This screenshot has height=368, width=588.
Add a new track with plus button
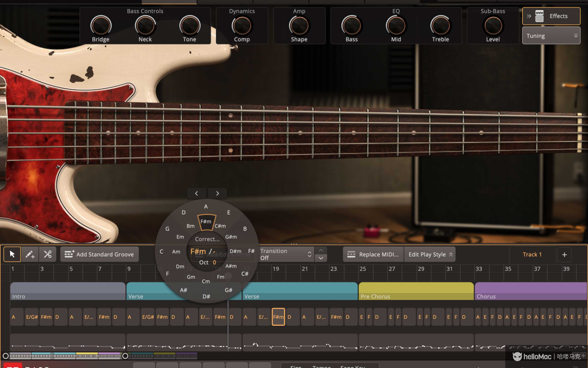(565, 254)
